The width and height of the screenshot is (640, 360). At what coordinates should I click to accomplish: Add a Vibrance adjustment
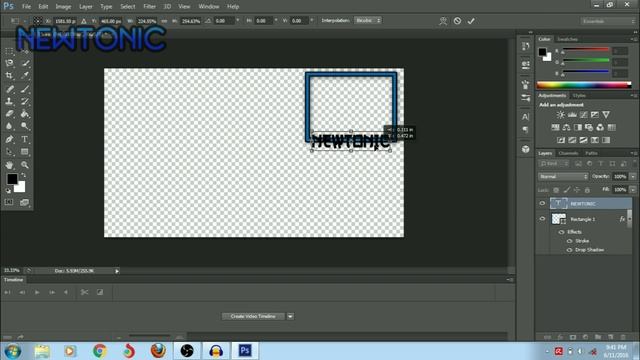[606, 115]
